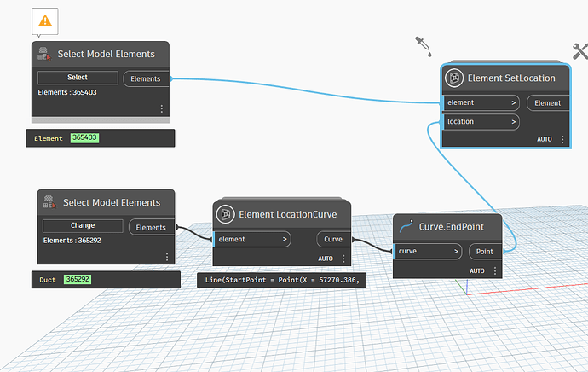Viewport: 588px width, 372px height.
Task: Click Element output port on Element SetLocation
Action: click(x=548, y=103)
